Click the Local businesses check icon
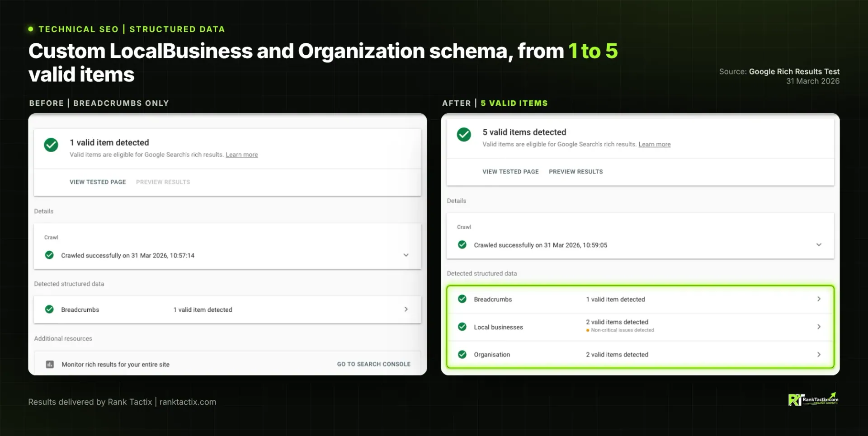Screen dimensions: 868x436 click(x=462, y=327)
